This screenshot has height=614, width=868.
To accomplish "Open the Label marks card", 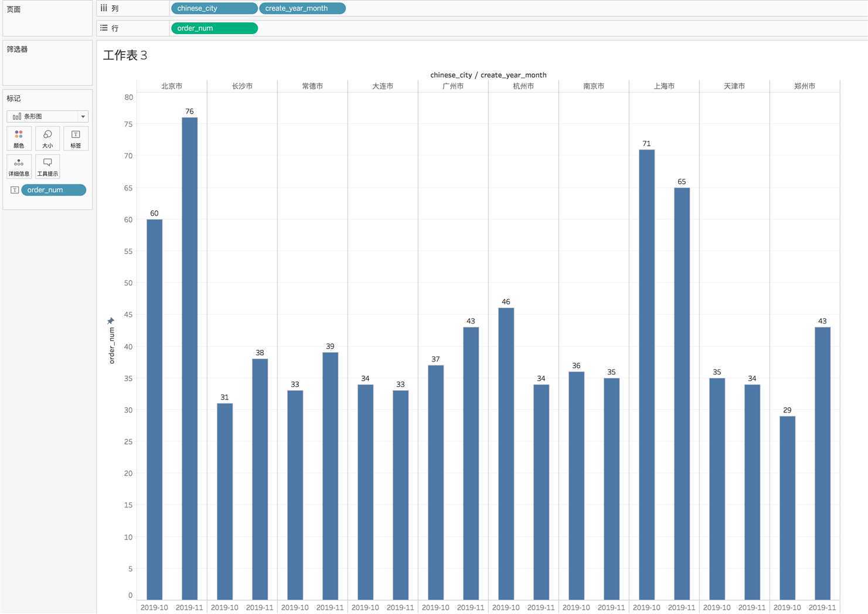I will point(76,139).
